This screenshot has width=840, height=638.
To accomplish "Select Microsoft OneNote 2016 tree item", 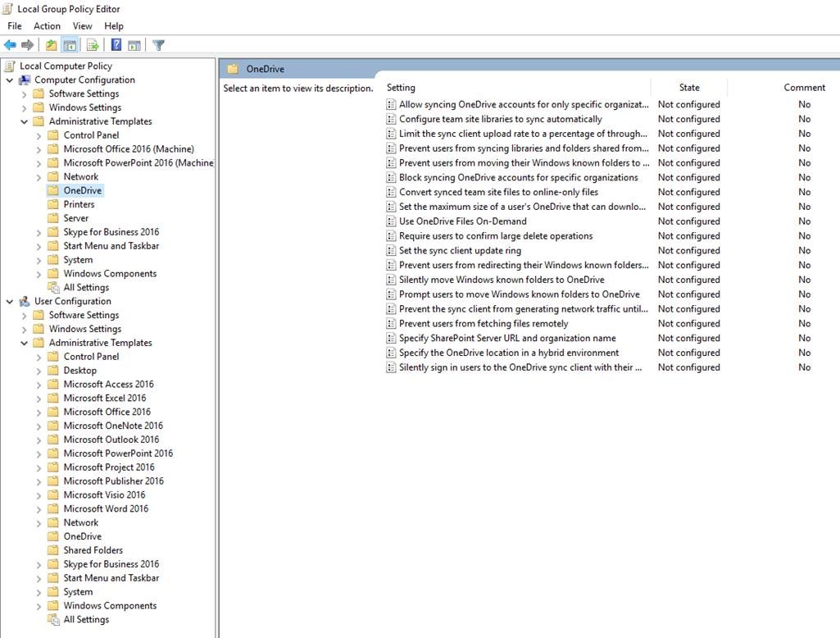I will pyautogui.click(x=113, y=426).
